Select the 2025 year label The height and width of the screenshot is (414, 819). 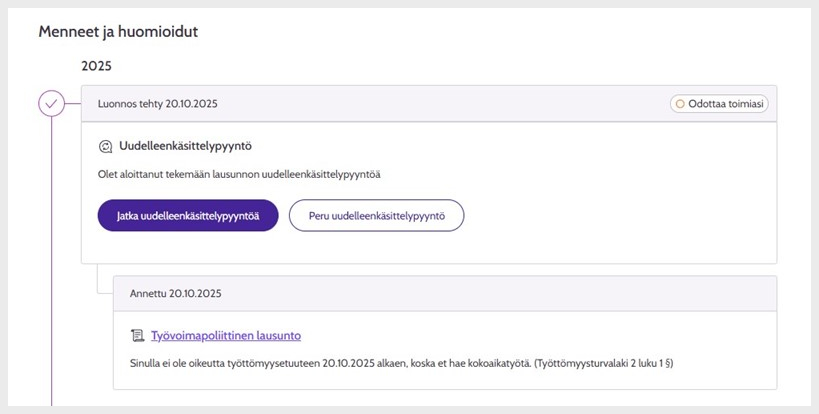point(96,66)
